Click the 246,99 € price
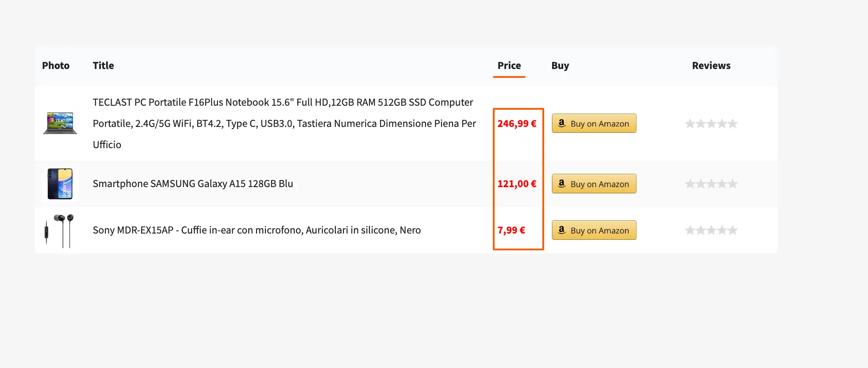Screen dimensions: 868x368 pyautogui.click(x=517, y=123)
